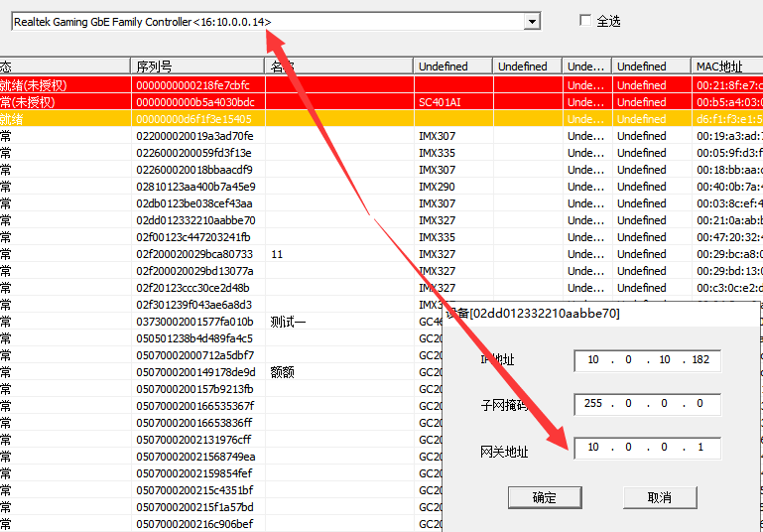
Task: Click the IP地址 input field
Action: (x=647, y=359)
